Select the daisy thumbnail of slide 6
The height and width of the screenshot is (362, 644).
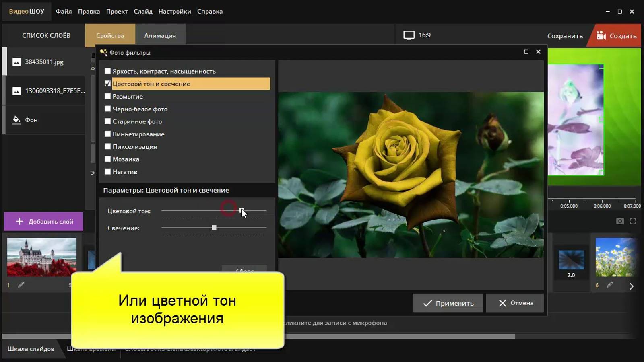tap(615, 257)
